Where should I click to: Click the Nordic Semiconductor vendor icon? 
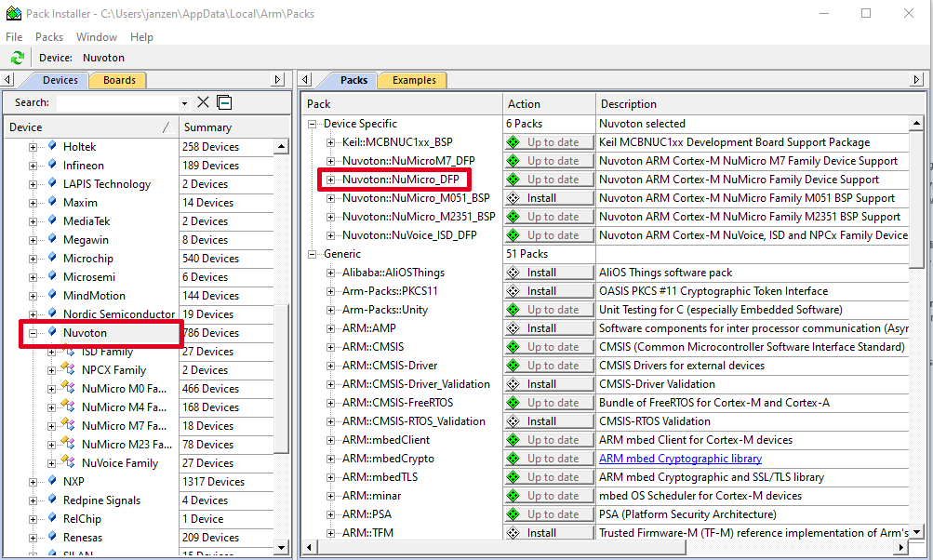pos(52,313)
